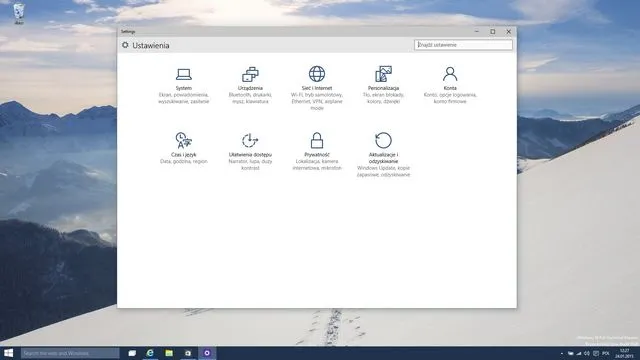Open the System settings category
640x360 pixels.
[184, 86]
